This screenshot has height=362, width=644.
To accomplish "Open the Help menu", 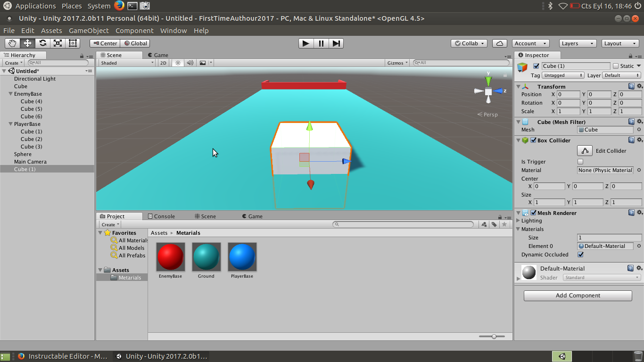I will (201, 31).
